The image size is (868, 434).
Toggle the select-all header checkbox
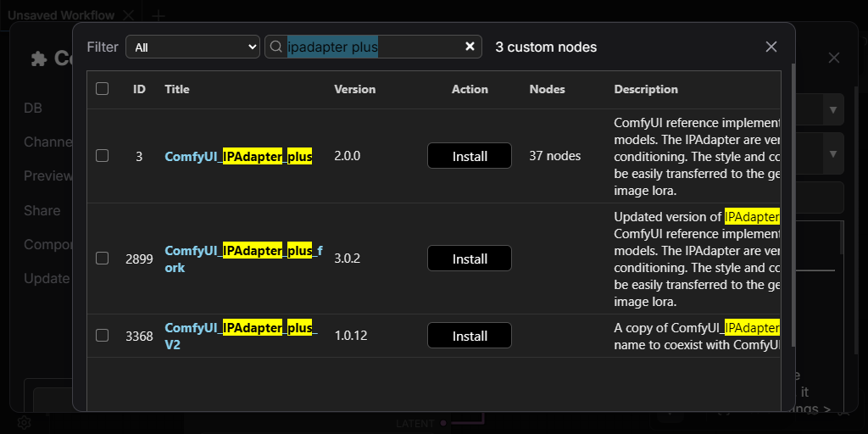(x=102, y=88)
